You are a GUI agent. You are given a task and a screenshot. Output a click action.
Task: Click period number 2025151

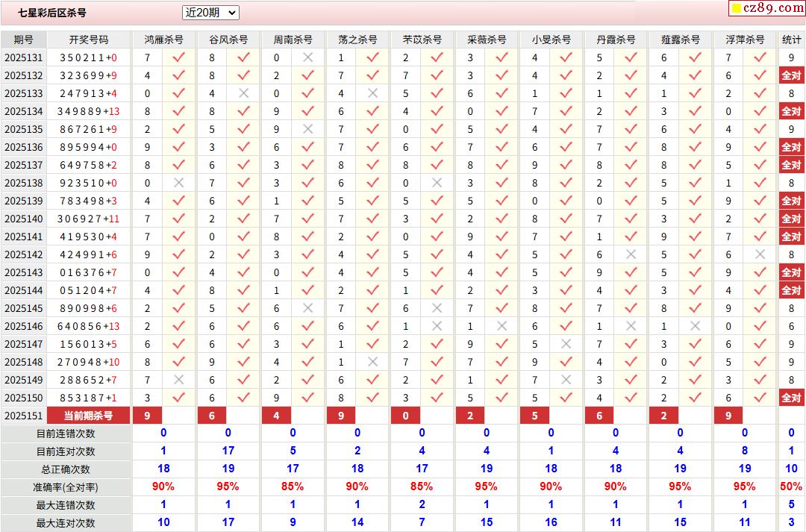[24, 416]
